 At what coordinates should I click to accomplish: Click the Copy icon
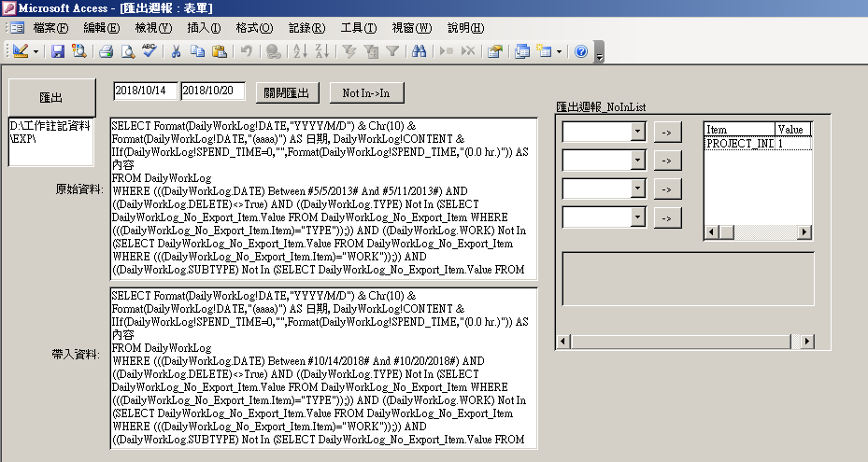198,51
